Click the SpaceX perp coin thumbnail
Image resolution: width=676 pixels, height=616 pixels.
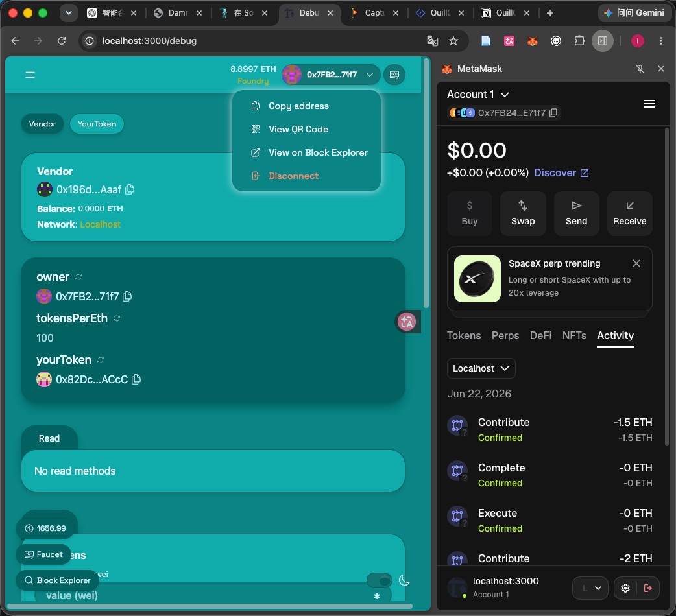click(477, 279)
